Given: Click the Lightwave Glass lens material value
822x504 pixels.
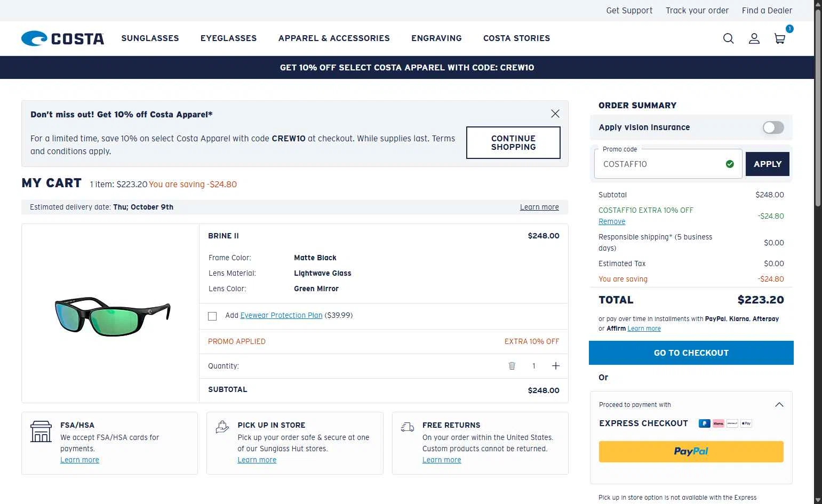Looking at the screenshot, I should click(323, 273).
